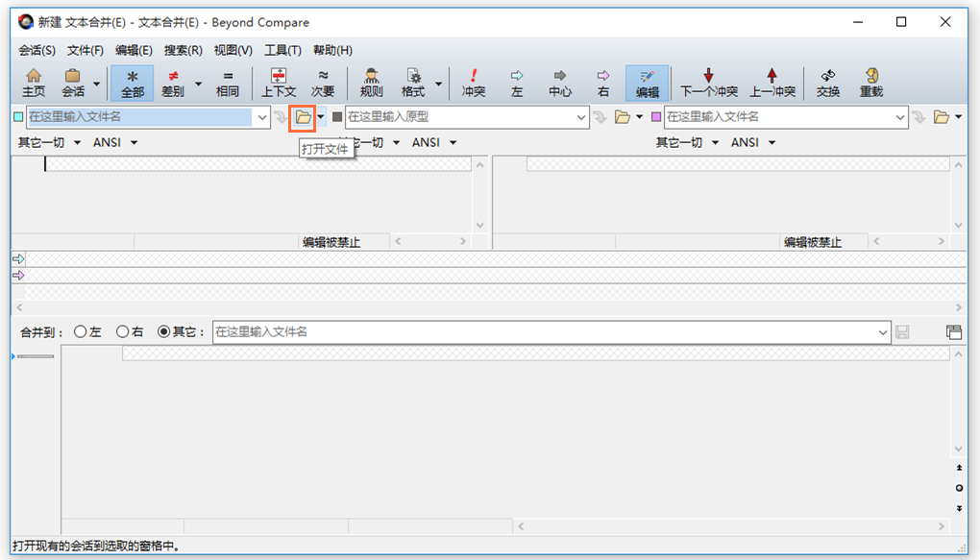
Task: Open 规则 rules toolbar icon
Action: [371, 83]
